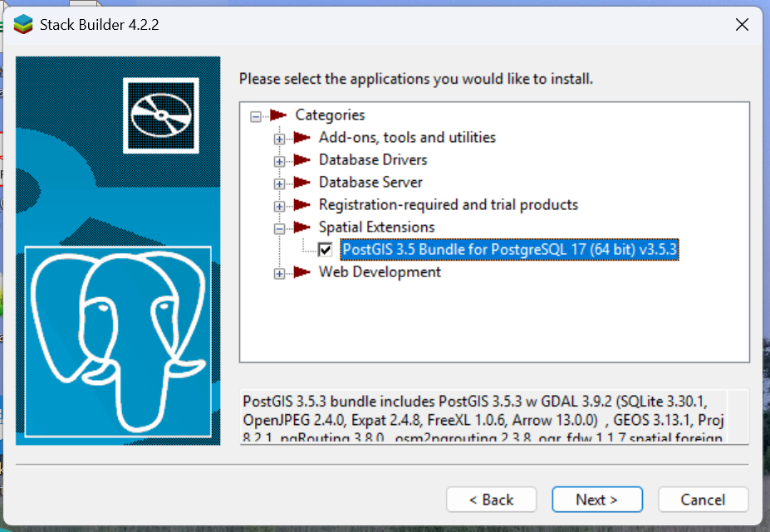Click the PostgreSQL elephant logo image
The width and height of the screenshot is (770, 532).
(117, 340)
